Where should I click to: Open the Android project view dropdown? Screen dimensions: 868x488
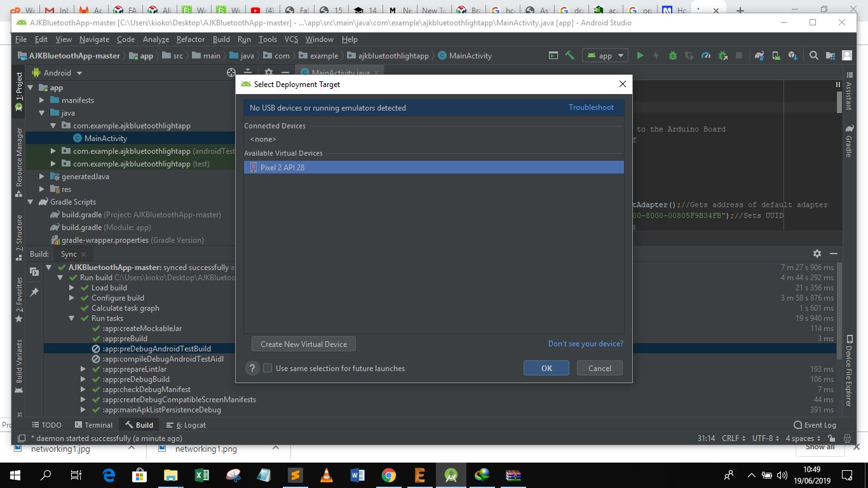tap(57, 73)
